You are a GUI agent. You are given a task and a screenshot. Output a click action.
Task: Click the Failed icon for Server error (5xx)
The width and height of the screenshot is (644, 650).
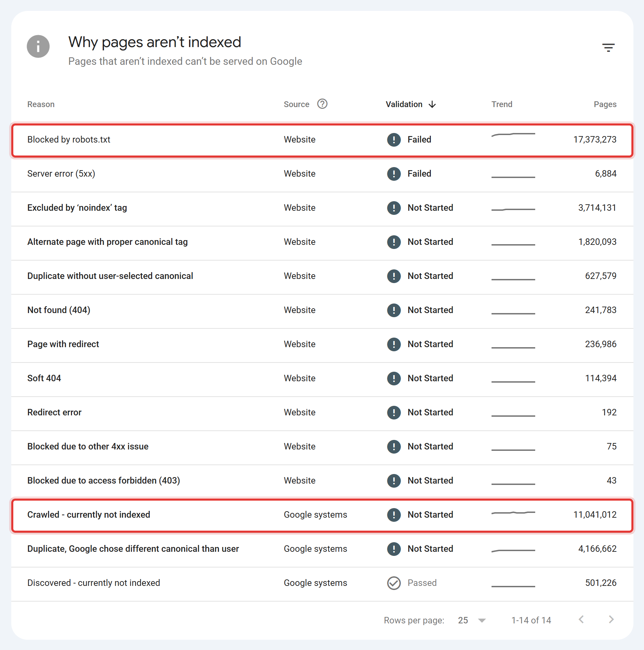[x=394, y=174]
